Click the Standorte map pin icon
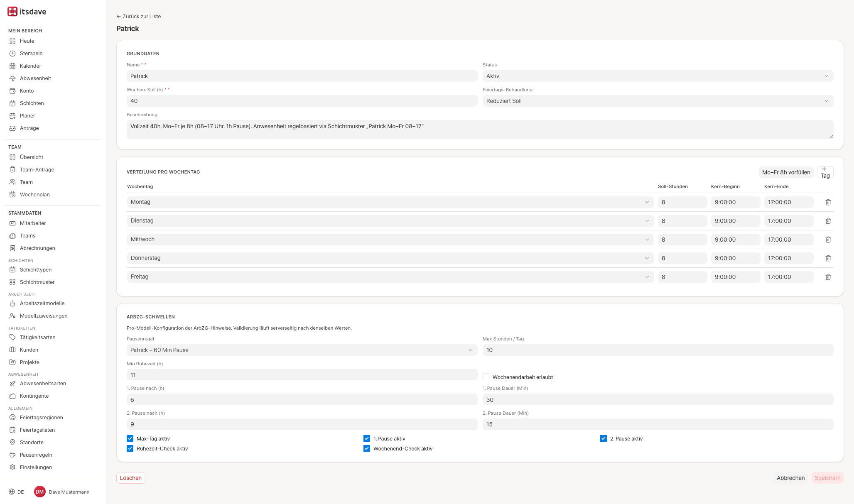 click(12, 443)
